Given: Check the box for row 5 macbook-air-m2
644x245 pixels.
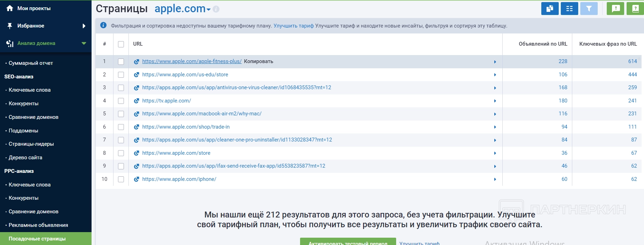Looking at the screenshot, I should point(121,114).
